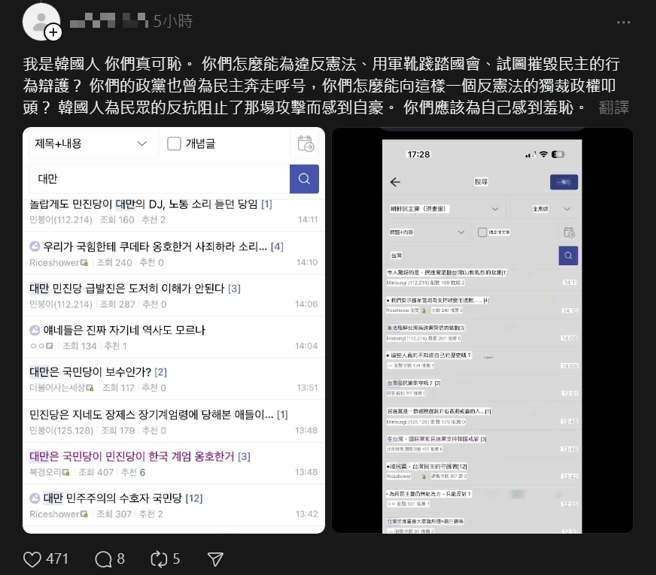Image resolution: width=656 pixels, height=575 pixels.
Task: Click comment count [4] on 쿠데타 post
Action: [277, 247]
